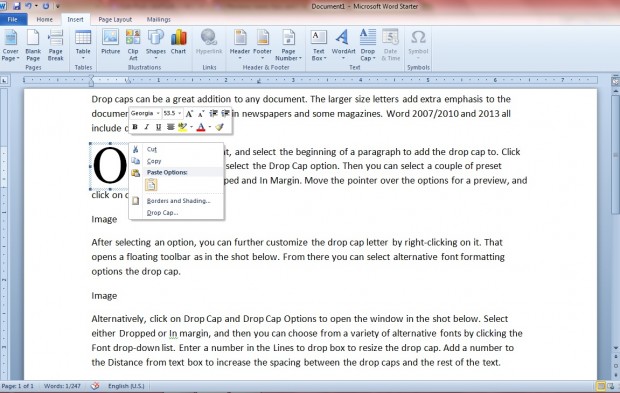Open Borders and Shading from context menu
Screen dimensions: 620x393
pos(176,201)
